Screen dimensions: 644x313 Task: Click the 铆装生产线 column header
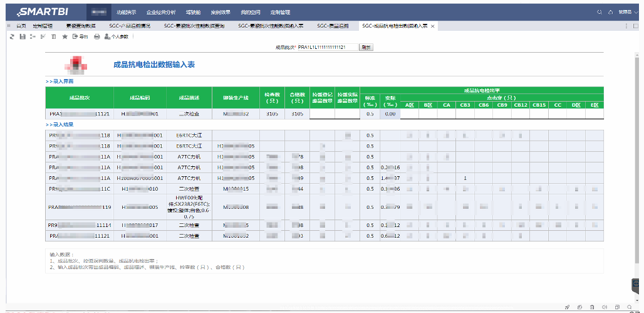point(236,97)
